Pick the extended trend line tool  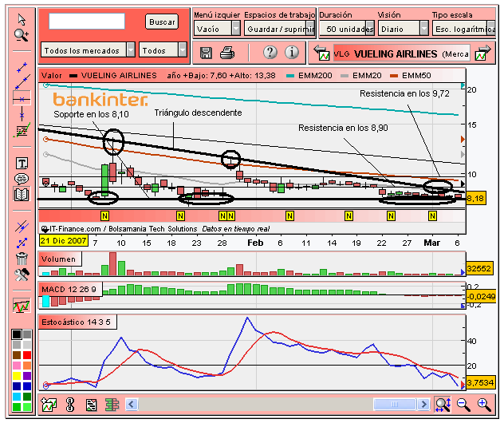[22, 82]
